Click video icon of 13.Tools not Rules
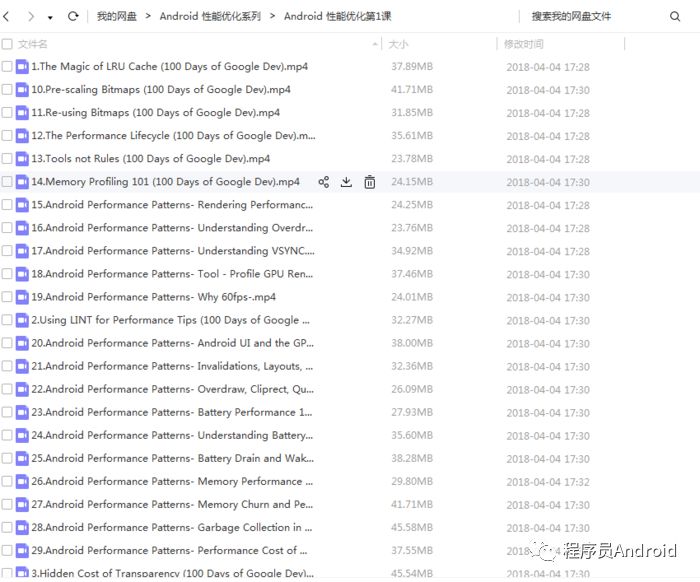700x582 pixels. [22, 158]
